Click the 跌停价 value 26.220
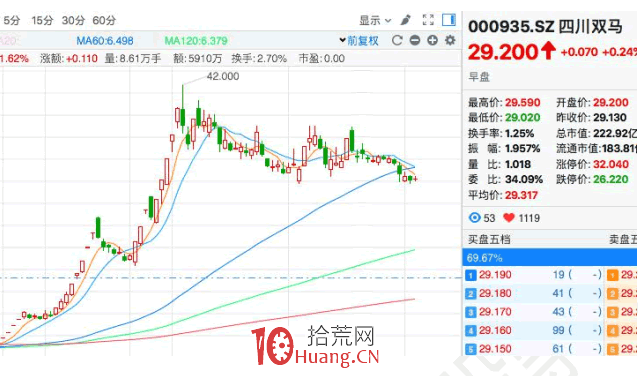The image size is (638, 376). [611, 179]
